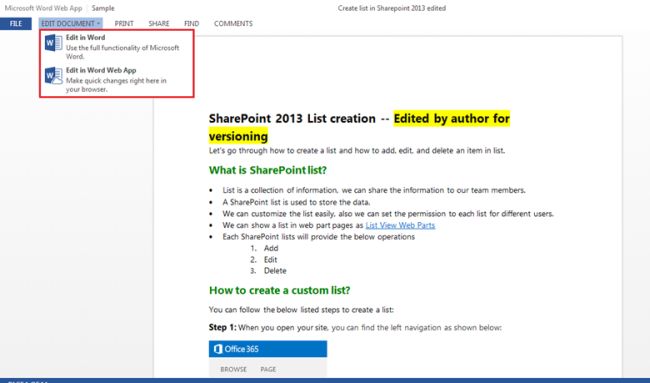
Task: Click document title 'Create list in Sharepoint 2013 edited'
Action: tap(392, 8)
